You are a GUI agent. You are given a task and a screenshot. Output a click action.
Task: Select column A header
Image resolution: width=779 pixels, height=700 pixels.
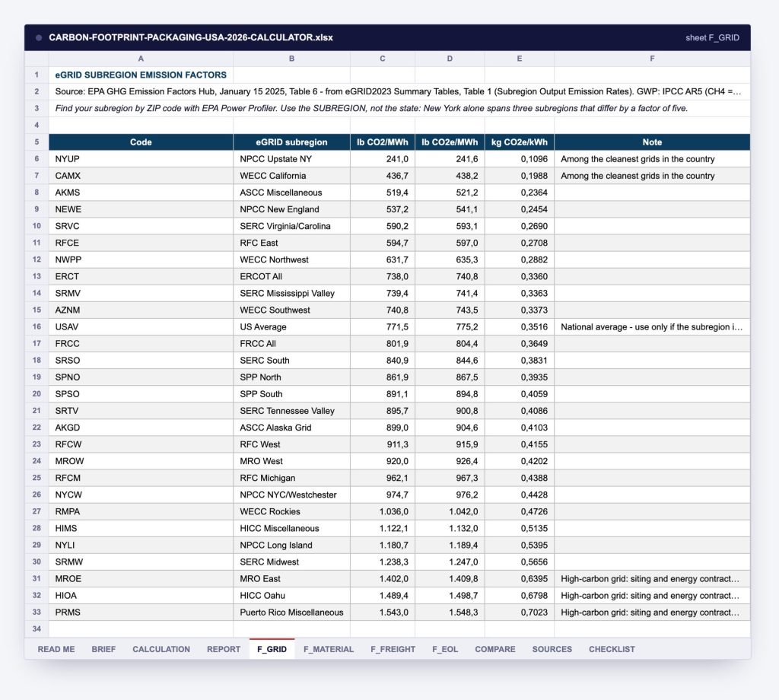141,59
